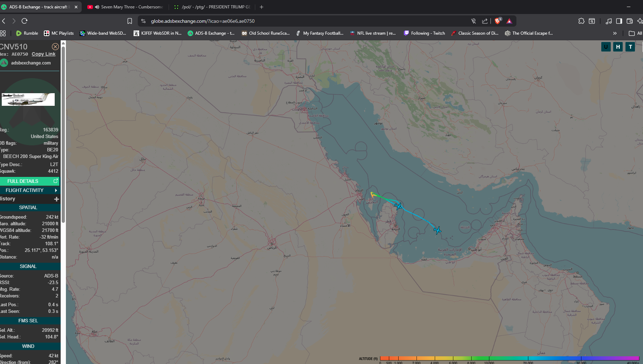Viewport: 643px width, 364px height.
Task: Open the media controls music-note icon
Action: 609,21
